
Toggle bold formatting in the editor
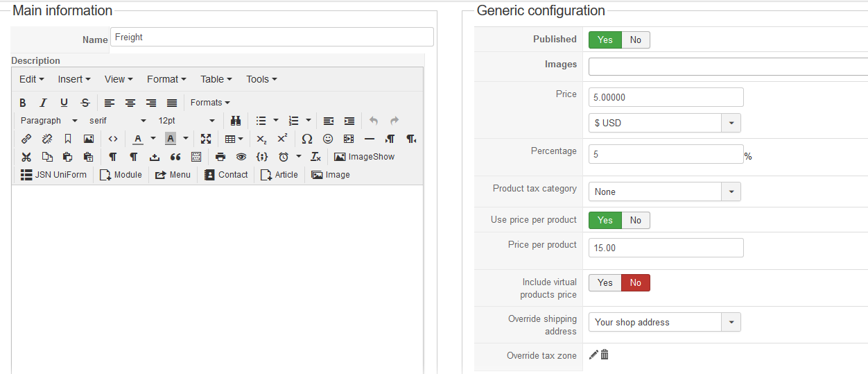[23, 103]
